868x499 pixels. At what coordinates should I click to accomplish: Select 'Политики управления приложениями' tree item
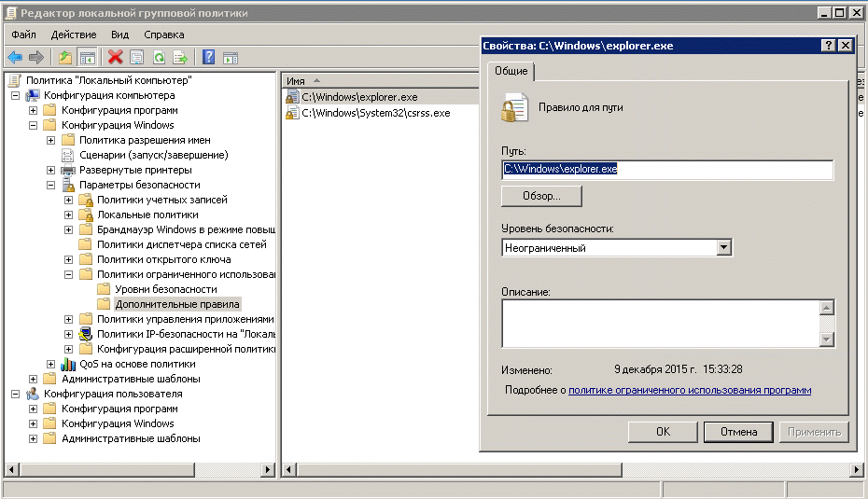point(186,319)
